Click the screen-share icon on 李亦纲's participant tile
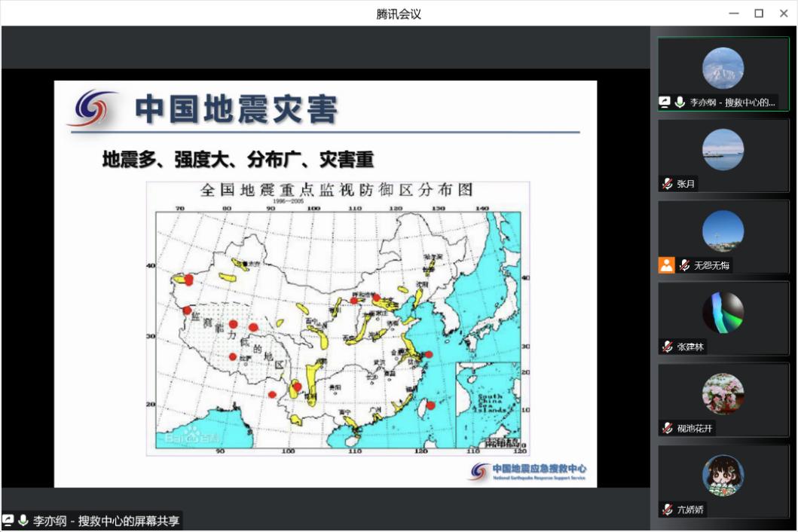This screenshot has height=532, width=798. click(665, 102)
